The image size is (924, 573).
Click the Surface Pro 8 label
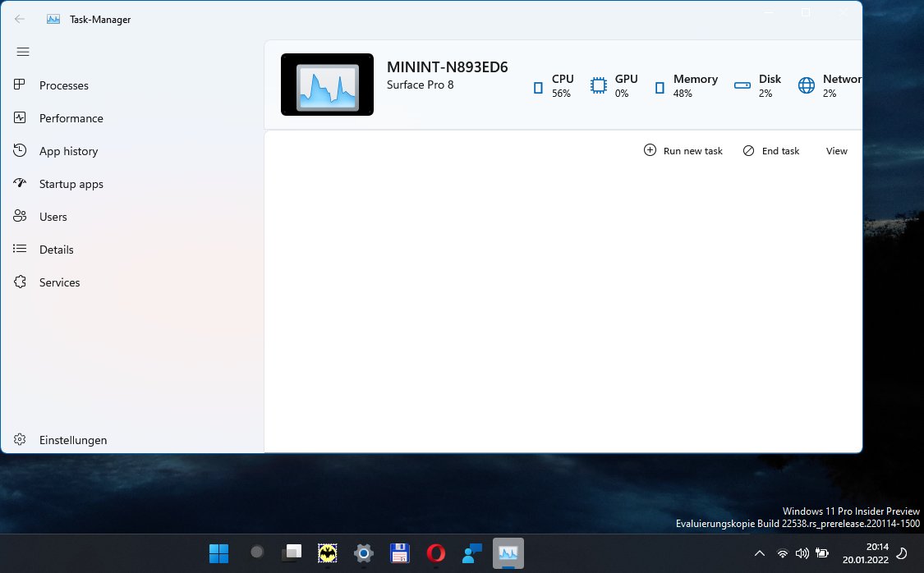(x=421, y=85)
